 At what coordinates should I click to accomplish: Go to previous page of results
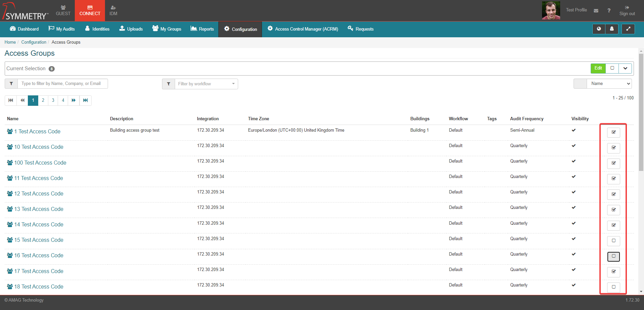pos(22,100)
